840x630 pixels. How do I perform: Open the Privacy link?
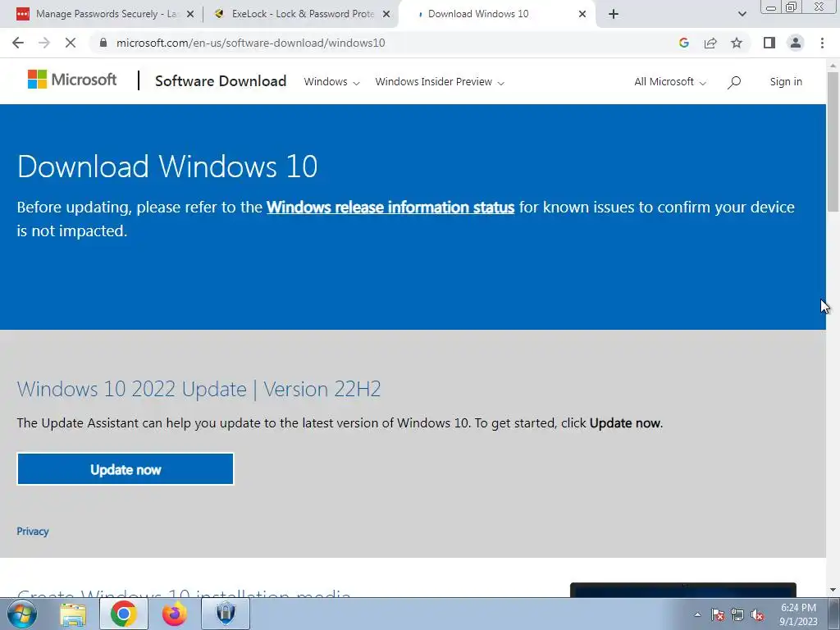click(33, 532)
